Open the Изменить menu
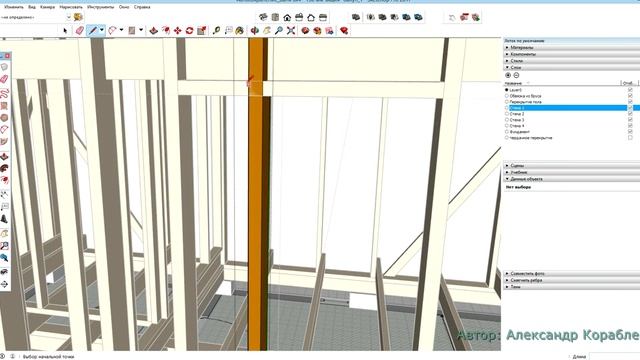Viewport: 640px width, 360px height. tap(14, 7)
